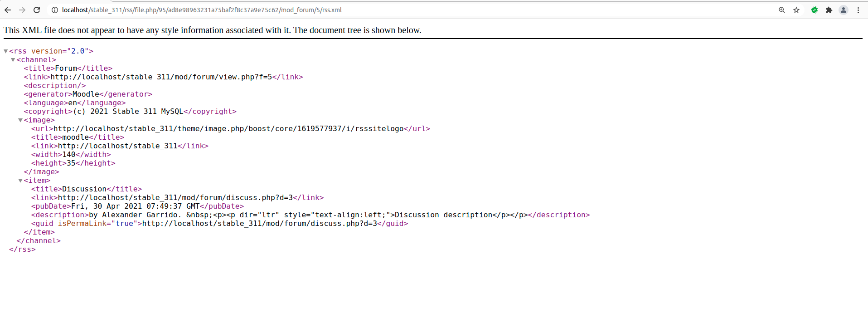The height and width of the screenshot is (323, 868).
Task: Select the width value 140
Action: [68, 155]
